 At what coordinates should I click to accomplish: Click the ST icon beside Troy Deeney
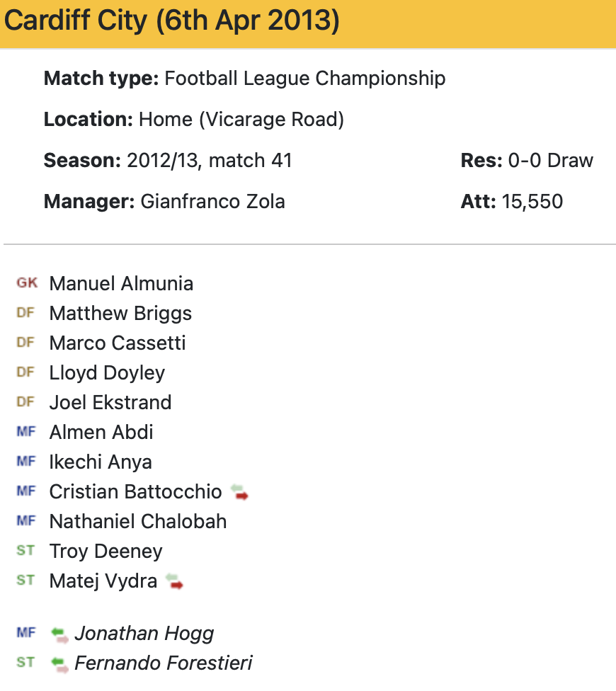tap(25, 551)
